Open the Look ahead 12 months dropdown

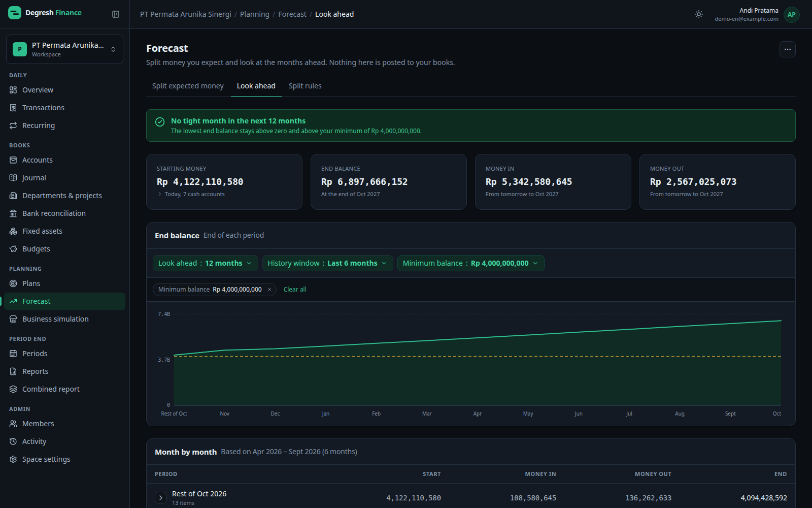point(205,263)
